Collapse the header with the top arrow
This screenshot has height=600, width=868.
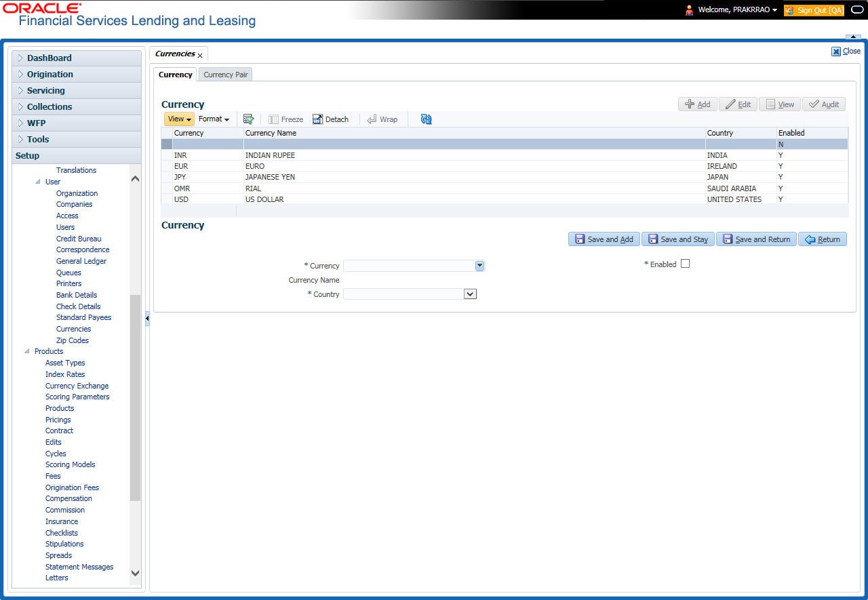coord(853,37)
